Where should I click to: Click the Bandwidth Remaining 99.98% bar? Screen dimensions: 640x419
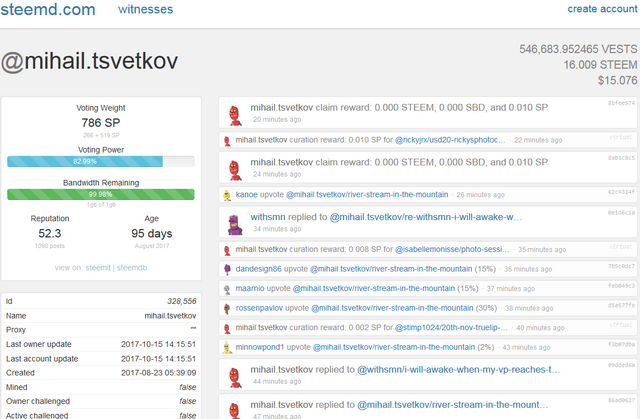point(101,194)
